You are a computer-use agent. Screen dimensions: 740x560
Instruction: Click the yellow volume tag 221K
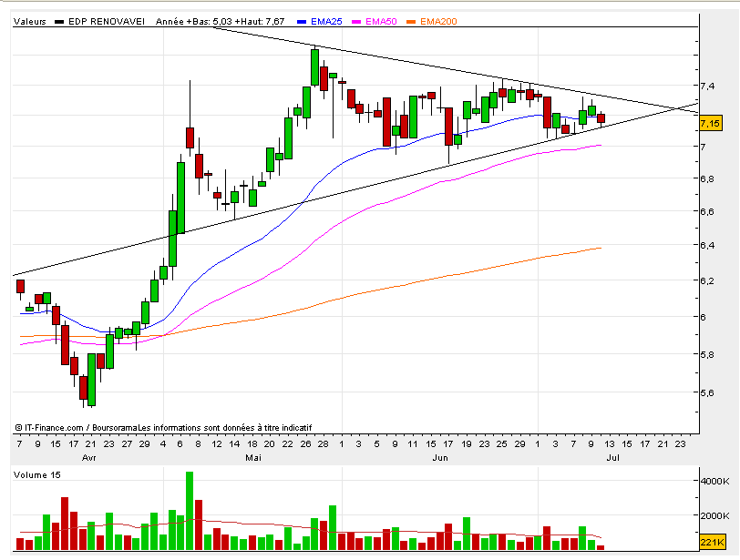(712, 542)
